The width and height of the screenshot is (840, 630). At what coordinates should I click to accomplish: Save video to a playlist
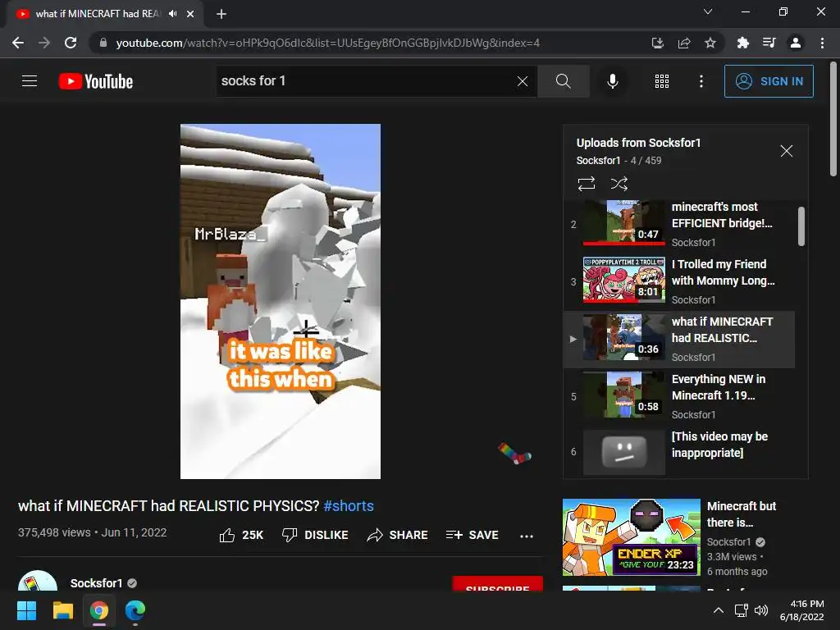(472, 535)
